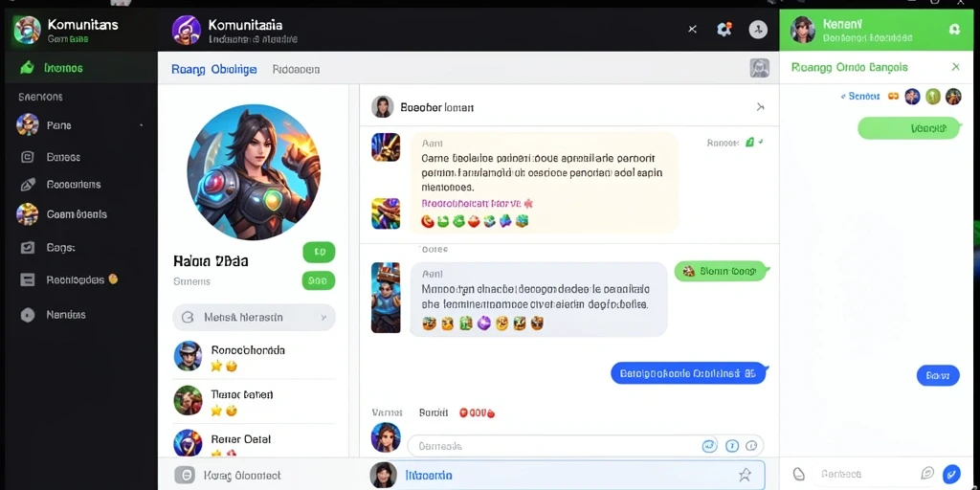Image resolution: width=980 pixels, height=490 pixels.
Task: Close the Roangg Omdo Bangels panel
Action: coord(955,67)
